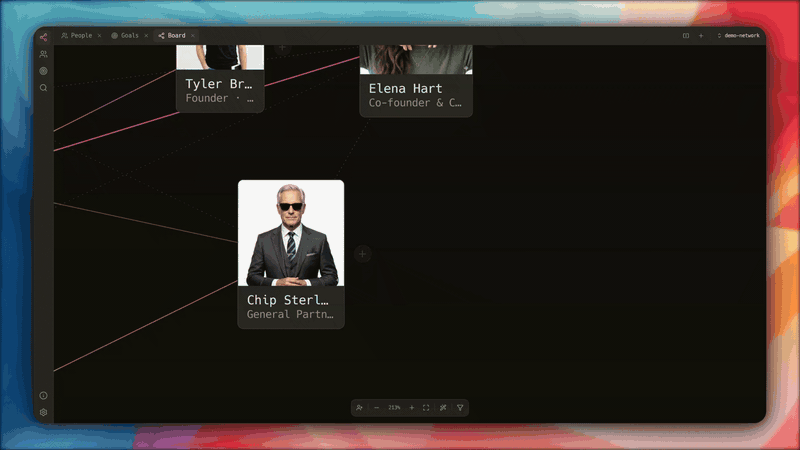Switch to the People tab
Image resolution: width=800 pixels, height=450 pixels.
tap(77, 36)
